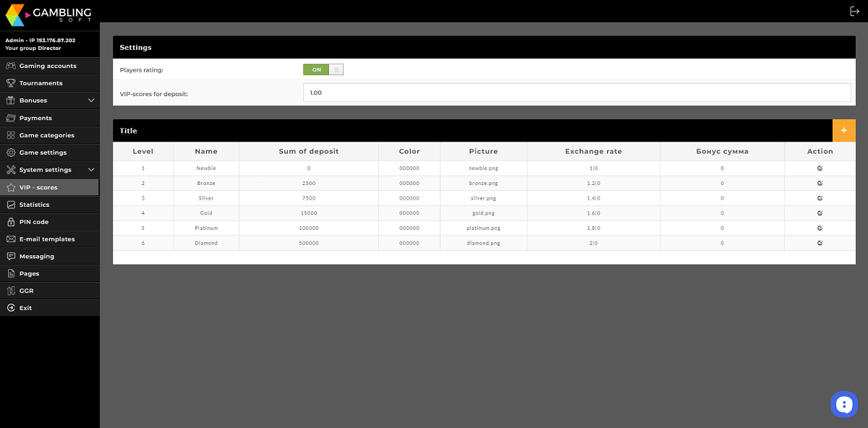Open the Statistics menu item
This screenshot has height=428, width=868.
point(49,205)
